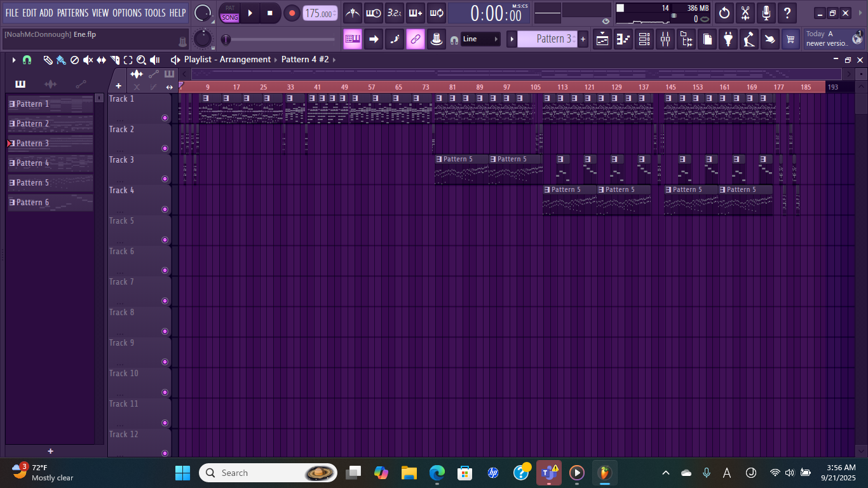Open the Line snap dropdown
Image resolution: width=868 pixels, height=488 pixels.
(480, 39)
